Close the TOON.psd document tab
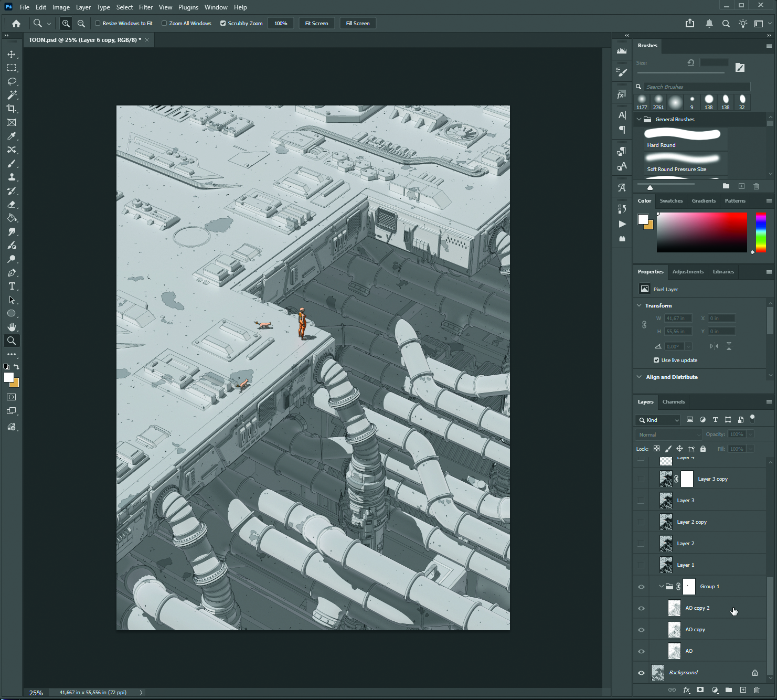Screen dimensions: 777x700 (x=147, y=40)
